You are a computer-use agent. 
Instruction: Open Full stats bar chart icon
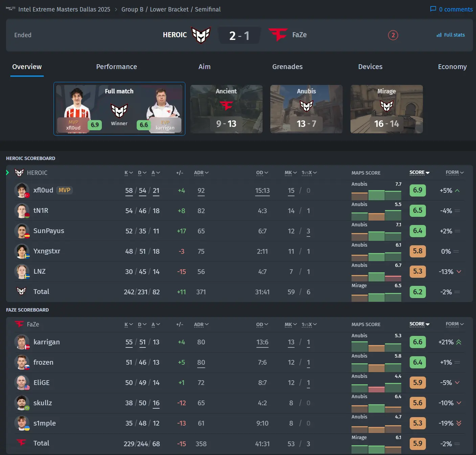point(439,35)
